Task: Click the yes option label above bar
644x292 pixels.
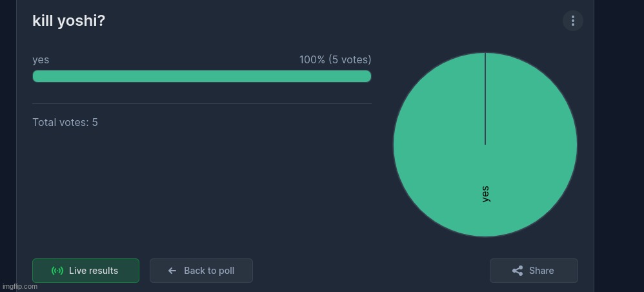Action: 41,60
